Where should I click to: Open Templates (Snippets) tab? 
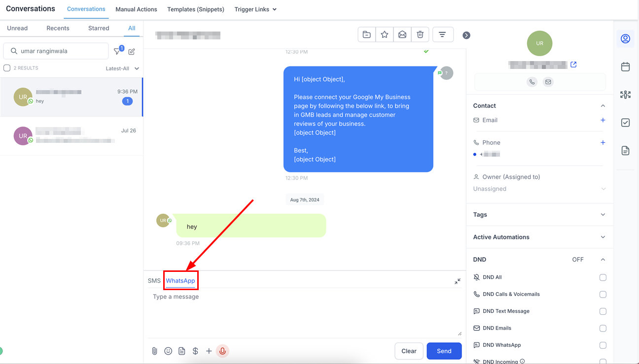(196, 9)
